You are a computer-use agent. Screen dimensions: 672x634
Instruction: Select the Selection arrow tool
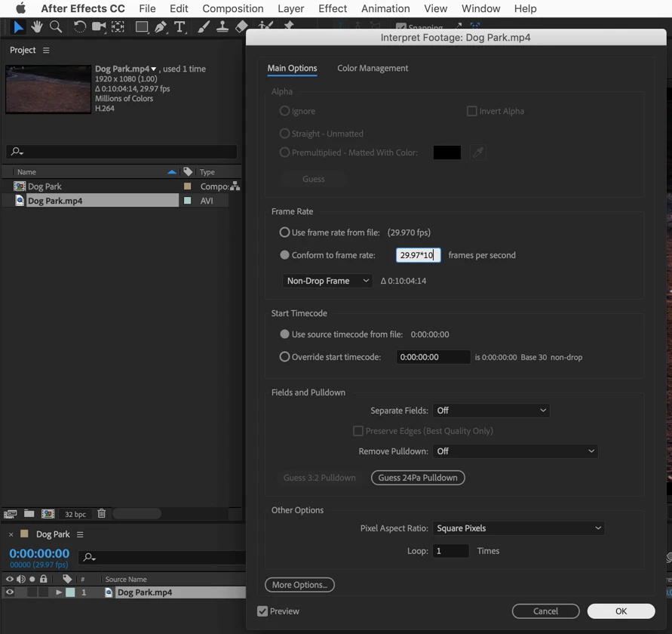point(18,27)
